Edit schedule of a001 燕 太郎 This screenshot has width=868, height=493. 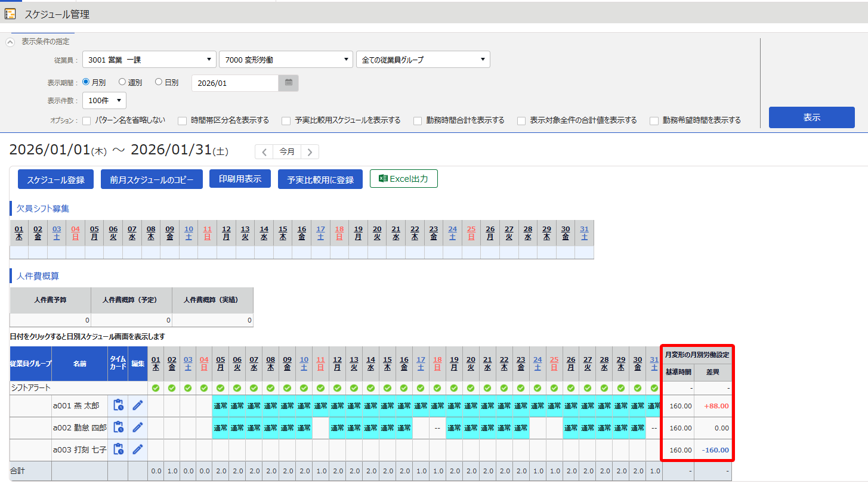138,405
